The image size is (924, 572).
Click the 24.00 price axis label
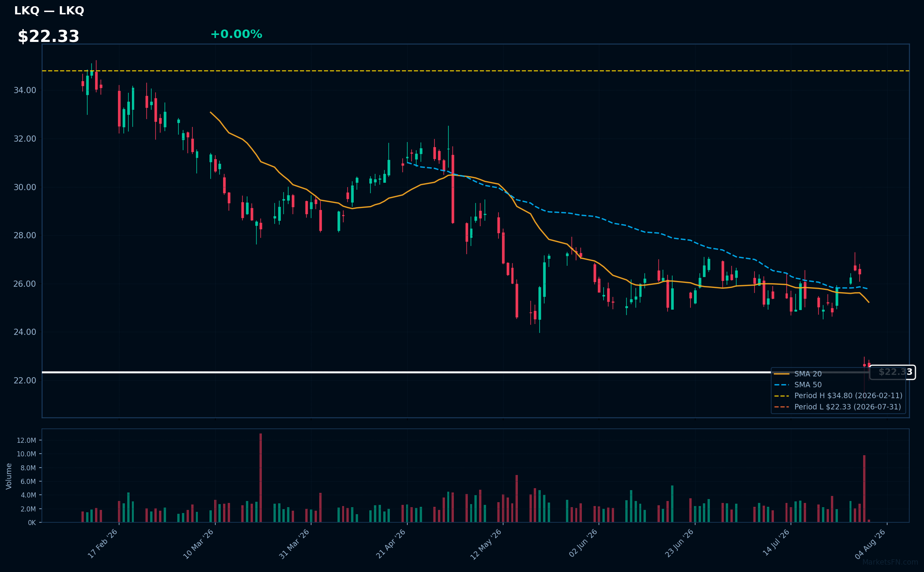pos(25,332)
